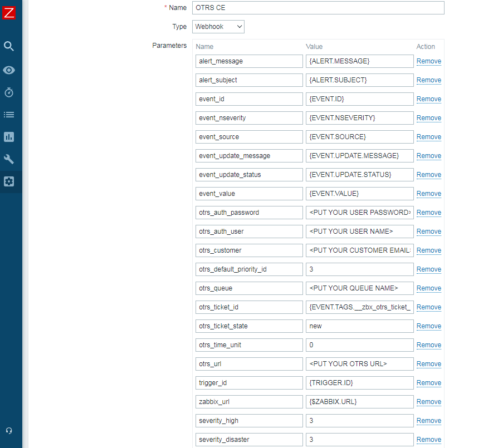Click the otrs_queue value input
Viewport: 493px width, 448px height.
pyautogui.click(x=359, y=288)
